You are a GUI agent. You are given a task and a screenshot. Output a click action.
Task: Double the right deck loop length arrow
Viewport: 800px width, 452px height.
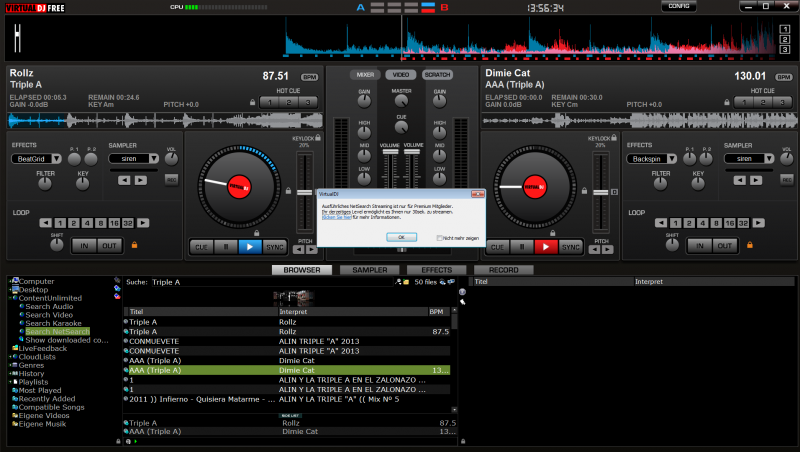[x=759, y=223]
